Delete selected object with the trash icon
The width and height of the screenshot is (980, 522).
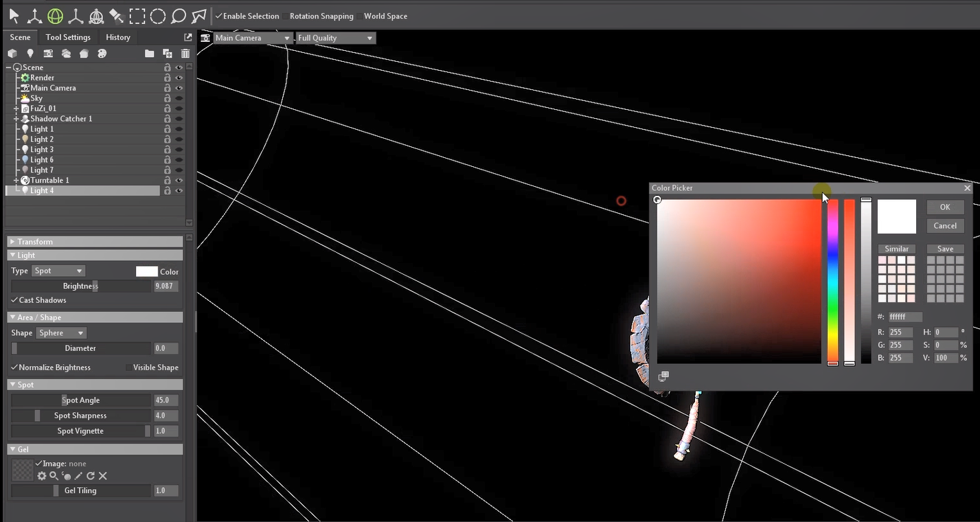185,54
